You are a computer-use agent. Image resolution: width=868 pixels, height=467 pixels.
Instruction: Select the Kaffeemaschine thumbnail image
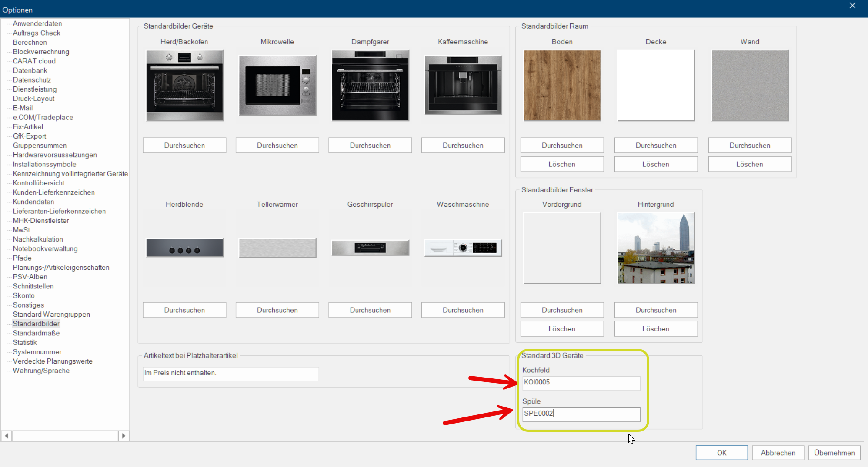(463, 85)
